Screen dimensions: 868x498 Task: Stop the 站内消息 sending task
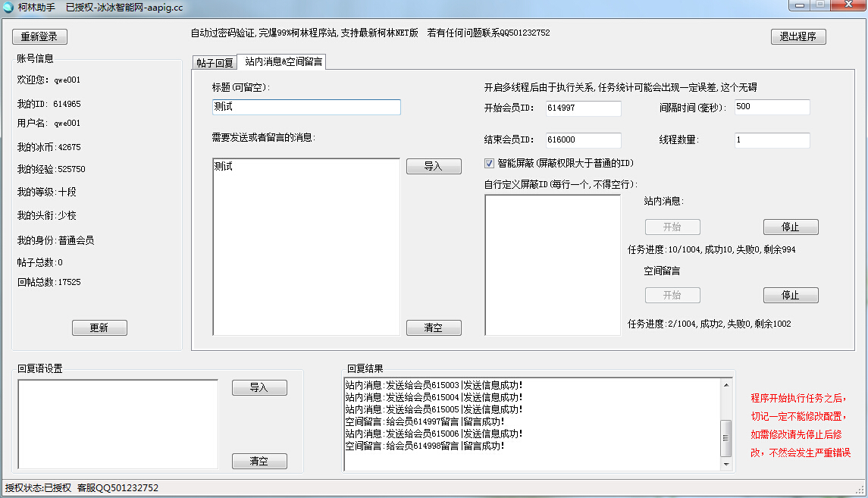click(791, 227)
